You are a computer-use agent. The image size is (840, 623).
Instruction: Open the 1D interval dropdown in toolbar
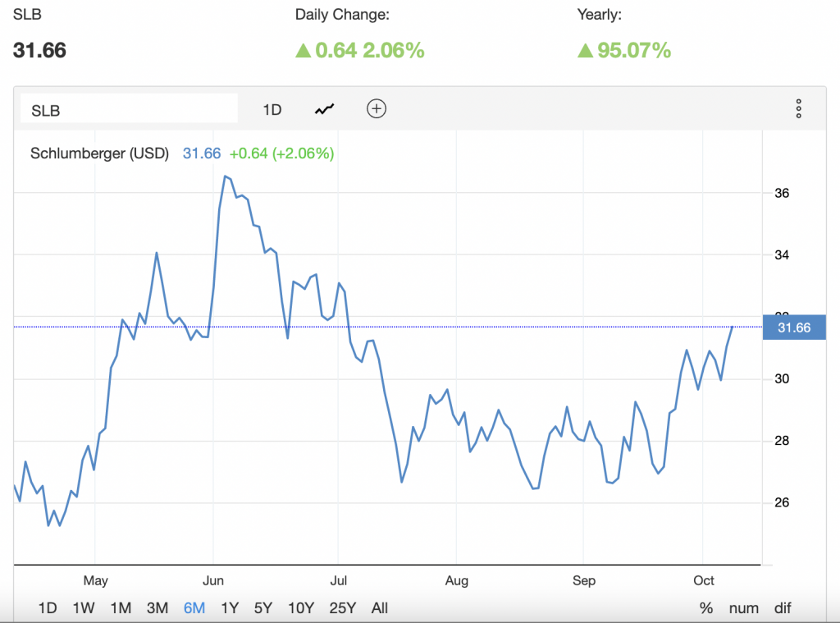272,109
